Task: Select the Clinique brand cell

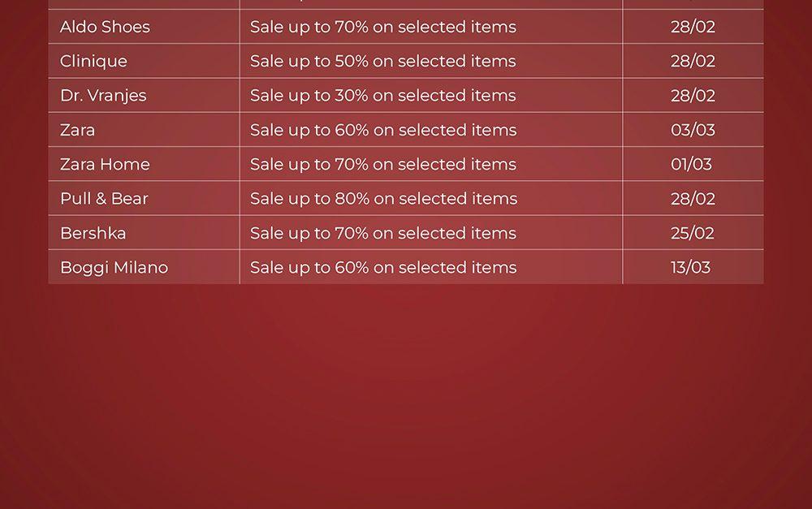Action: tap(93, 61)
